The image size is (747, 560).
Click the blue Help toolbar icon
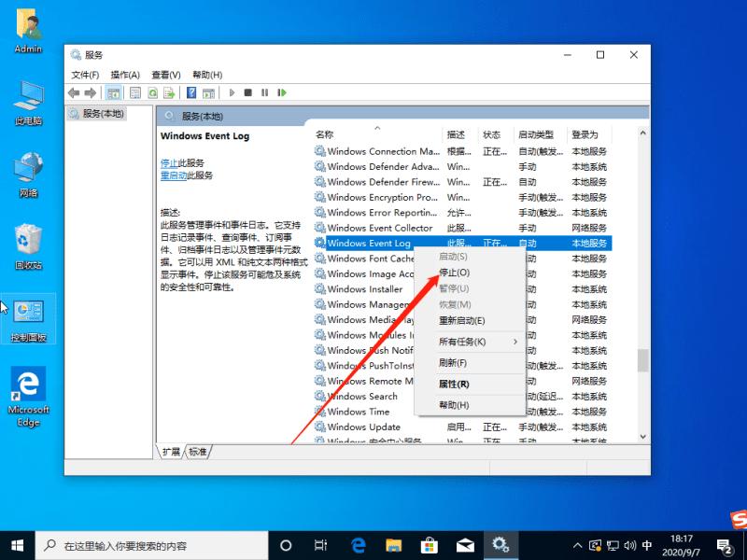191,92
